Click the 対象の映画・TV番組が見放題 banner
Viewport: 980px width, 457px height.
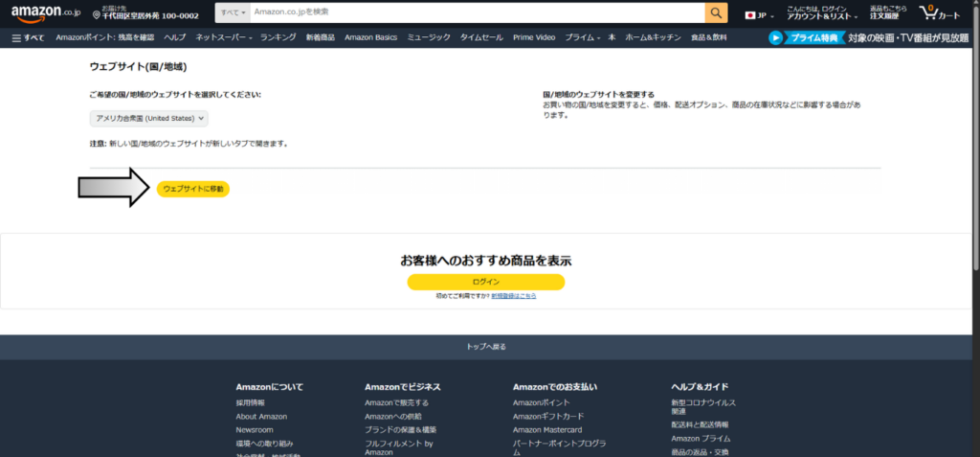click(x=908, y=37)
